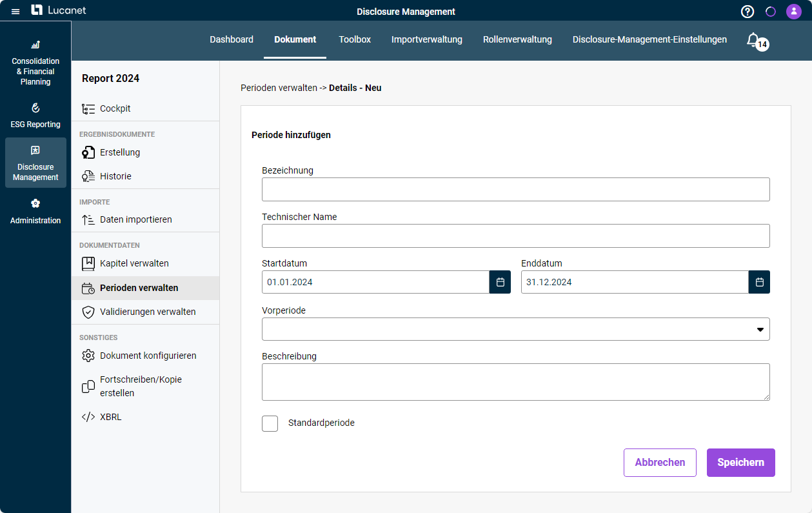This screenshot has height=513, width=812.
Task: Open the user profile avatar
Action: [794, 12]
